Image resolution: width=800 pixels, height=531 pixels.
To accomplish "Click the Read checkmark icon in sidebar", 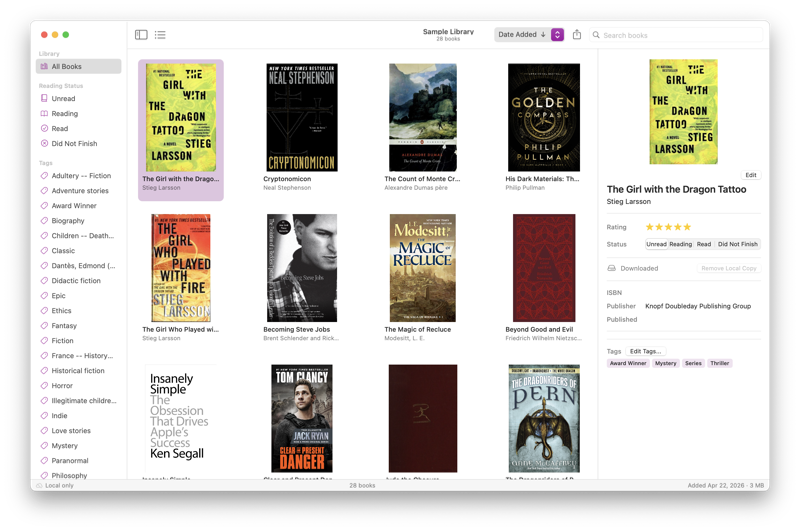I will tap(44, 129).
